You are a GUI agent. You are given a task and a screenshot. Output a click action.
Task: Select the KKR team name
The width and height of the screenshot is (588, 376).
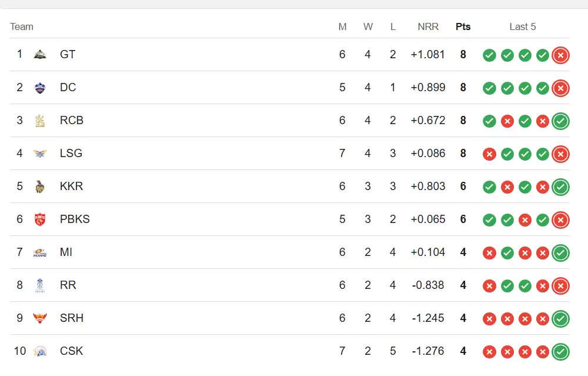[72, 187]
